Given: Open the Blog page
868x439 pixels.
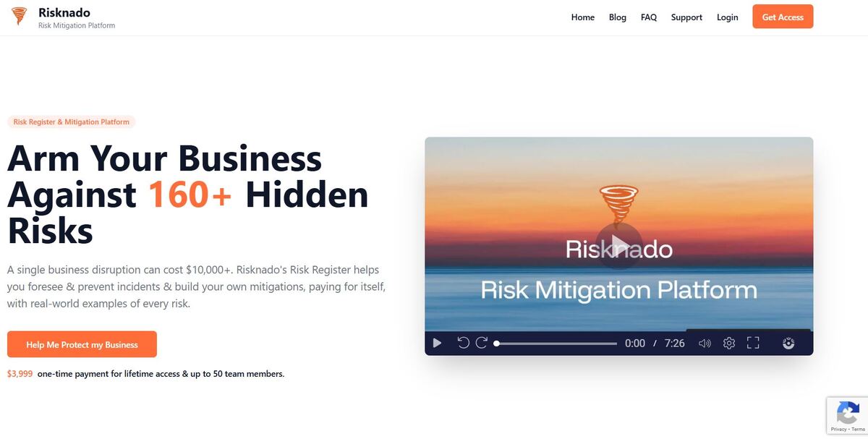Looking at the screenshot, I should click(618, 17).
